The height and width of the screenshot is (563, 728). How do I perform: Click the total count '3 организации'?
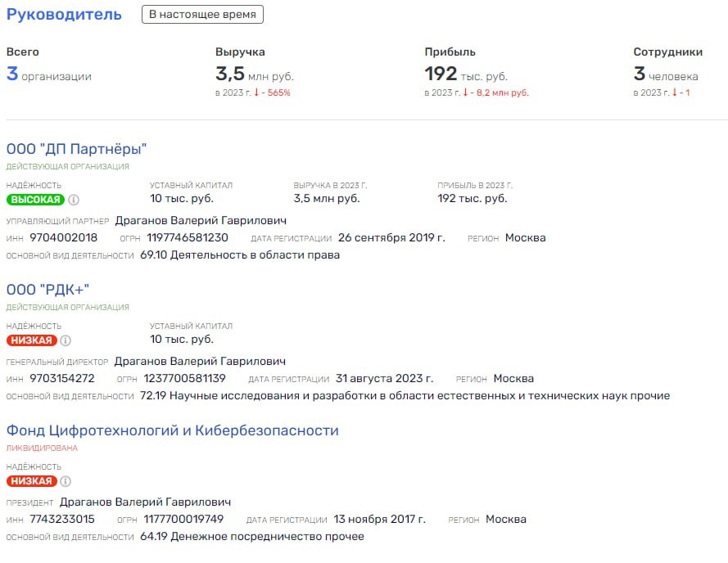click(x=49, y=74)
